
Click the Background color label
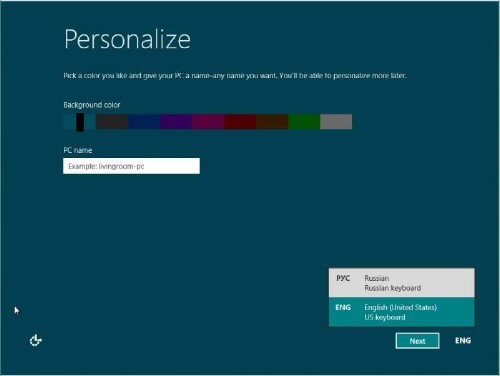pyautogui.click(x=92, y=105)
